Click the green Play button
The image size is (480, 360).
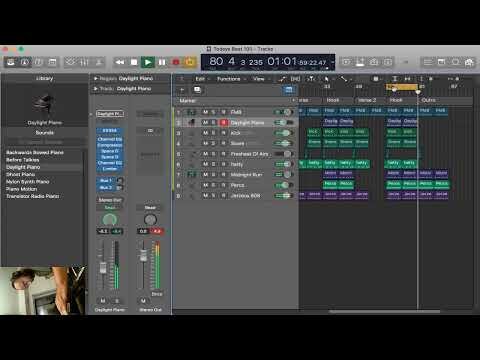[x=148, y=62]
